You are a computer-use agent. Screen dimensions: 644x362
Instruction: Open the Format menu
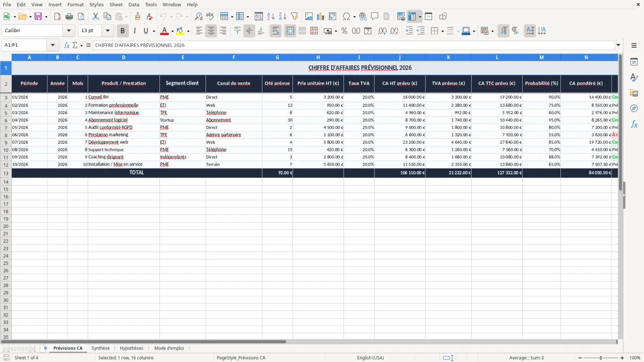point(75,4)
